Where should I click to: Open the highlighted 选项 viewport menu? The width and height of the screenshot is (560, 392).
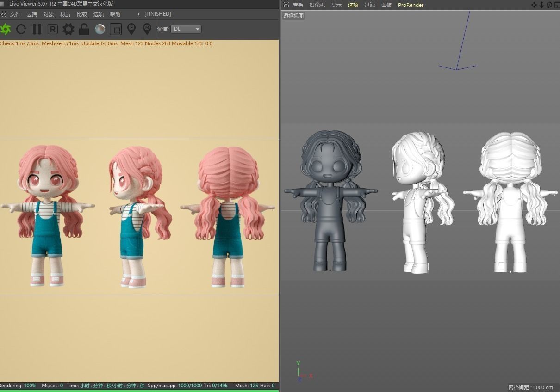coord(353,5)
